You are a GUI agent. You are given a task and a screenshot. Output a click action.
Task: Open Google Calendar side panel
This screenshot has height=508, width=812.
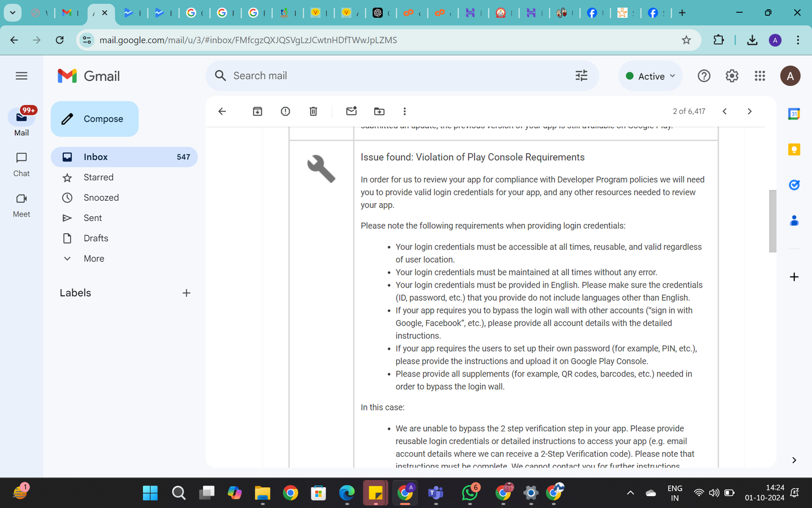(x=794, y=114)
